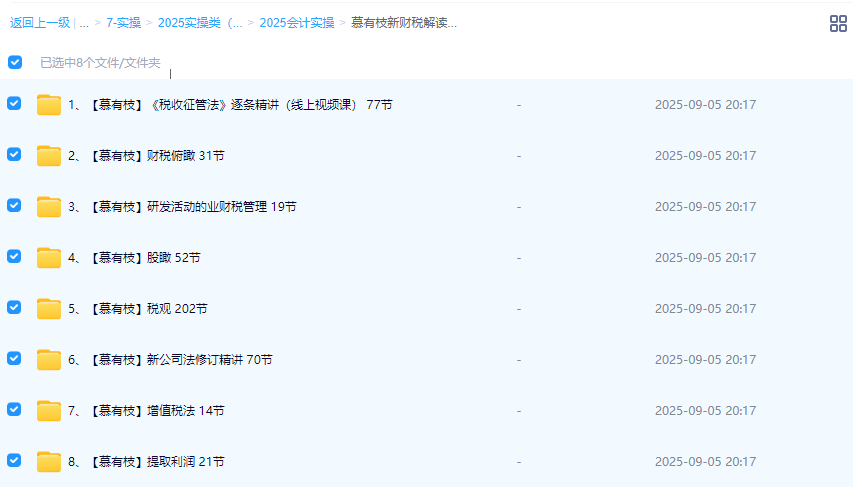
Task: Open folder icon for 税观 202节
Action: 49,308
